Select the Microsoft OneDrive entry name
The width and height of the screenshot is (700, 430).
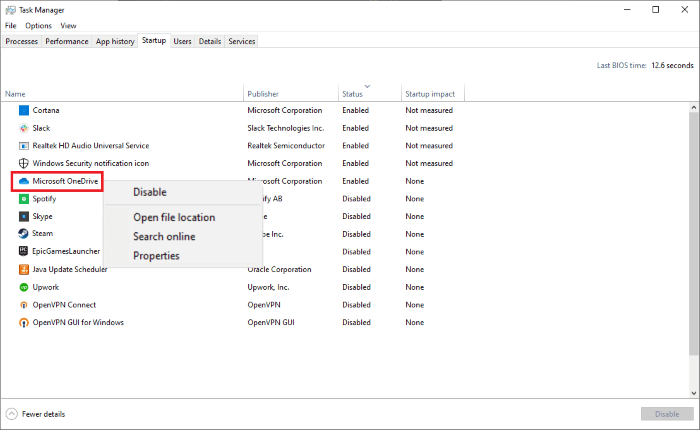(65, 181)
